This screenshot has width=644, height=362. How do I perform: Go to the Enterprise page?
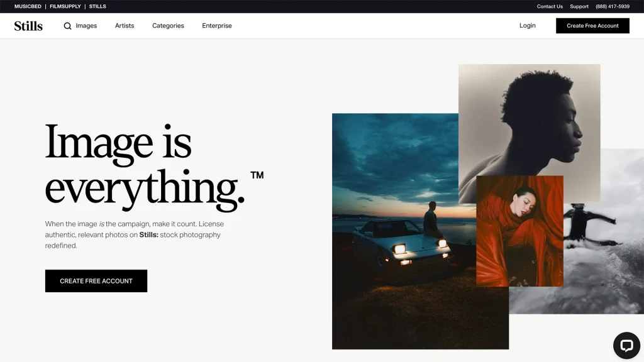pos(217,26)
